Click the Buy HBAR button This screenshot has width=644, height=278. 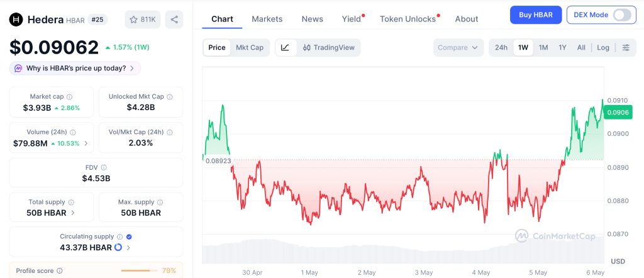(536, 15)
